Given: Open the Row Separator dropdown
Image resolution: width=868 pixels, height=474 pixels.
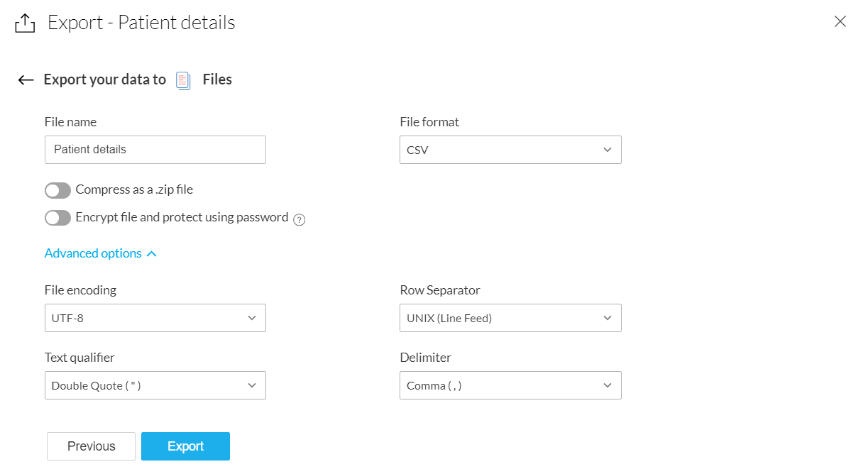Looking at the screenshot, I should pos(510,318).
